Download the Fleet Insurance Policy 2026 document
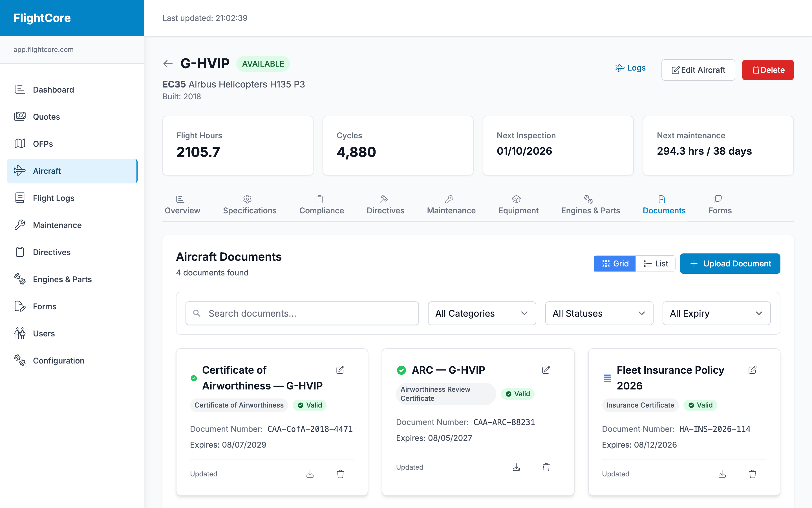This screenshot has height=508, width=812. 722,474
